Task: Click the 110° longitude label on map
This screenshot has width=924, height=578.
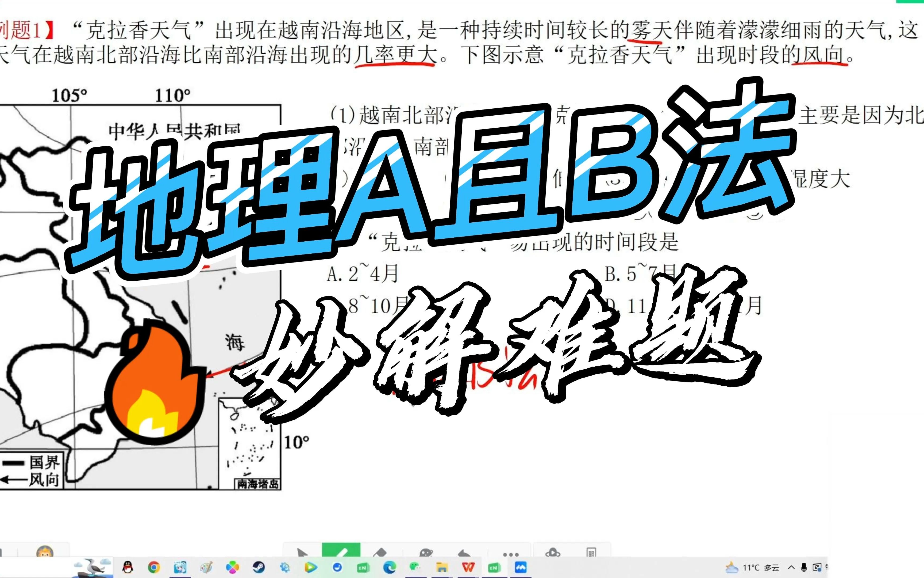Action: (173, 96)
